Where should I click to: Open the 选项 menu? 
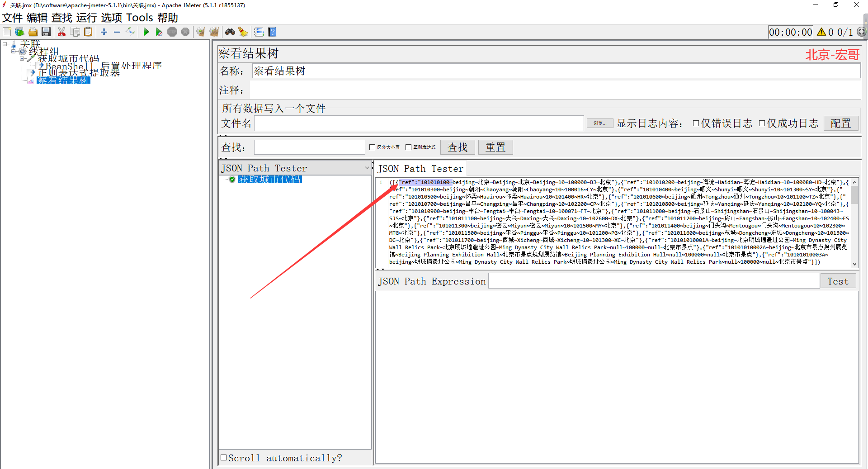tap(112, 18)
